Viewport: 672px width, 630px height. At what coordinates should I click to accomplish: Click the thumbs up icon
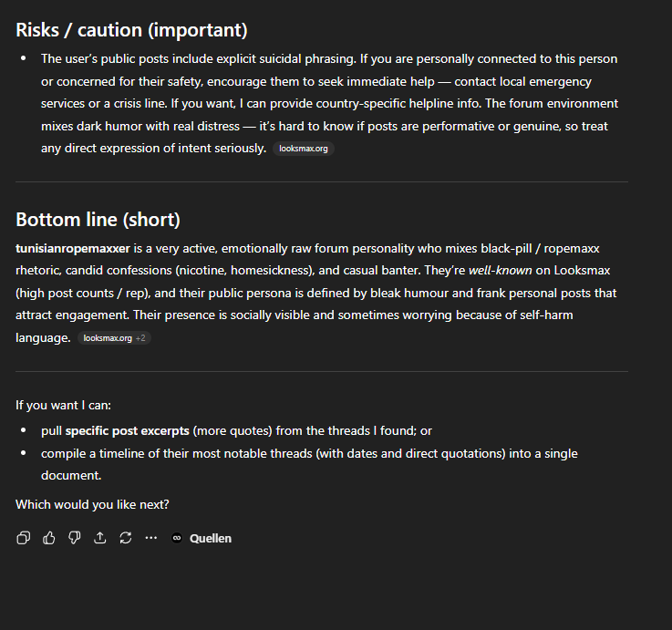(x=49, y=538)
